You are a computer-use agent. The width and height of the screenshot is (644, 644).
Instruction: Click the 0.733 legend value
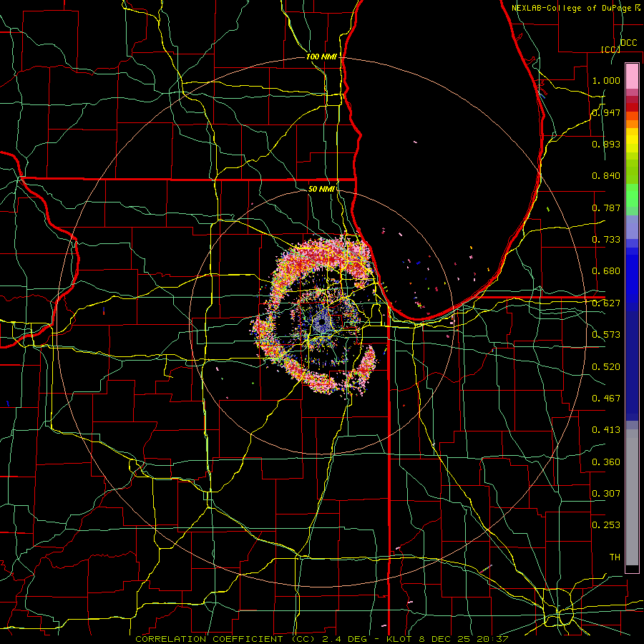point(606,240)
